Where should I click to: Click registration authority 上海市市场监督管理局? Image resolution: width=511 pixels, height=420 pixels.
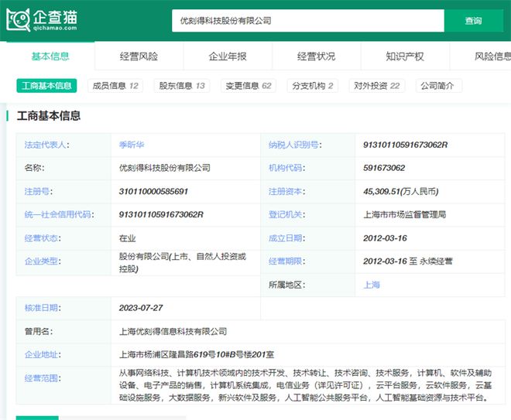[x=404, y=214]
